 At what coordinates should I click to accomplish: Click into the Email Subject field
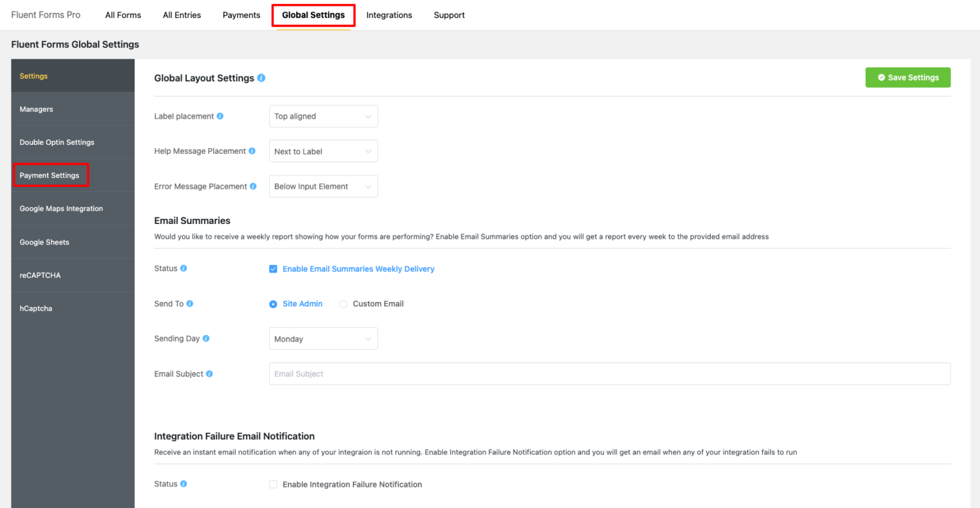[609, 374]
